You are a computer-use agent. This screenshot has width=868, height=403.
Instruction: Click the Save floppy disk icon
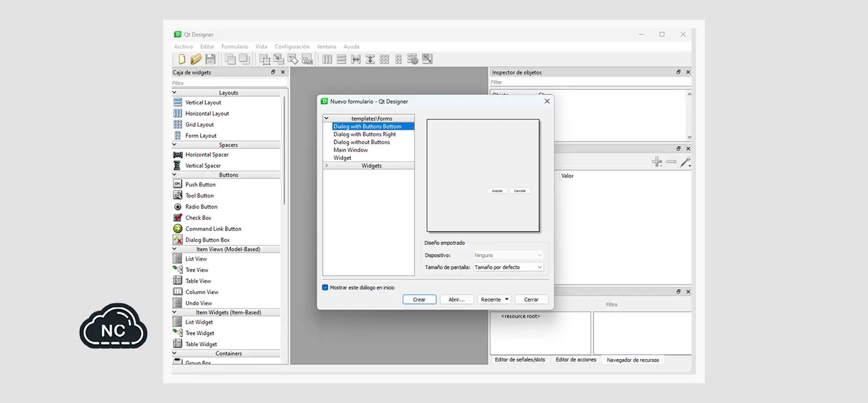coord(211,59)
